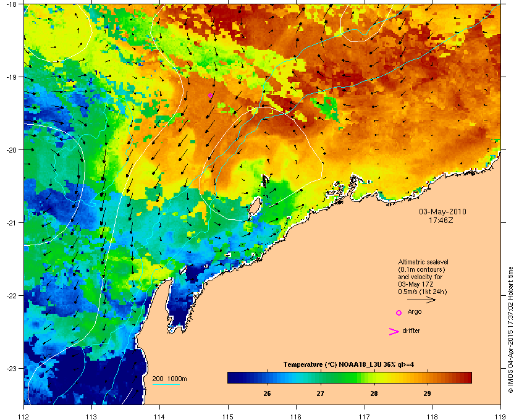Click the 113 longitude axis label
Viewport: 519px width, 420px height.
(91, 417)
